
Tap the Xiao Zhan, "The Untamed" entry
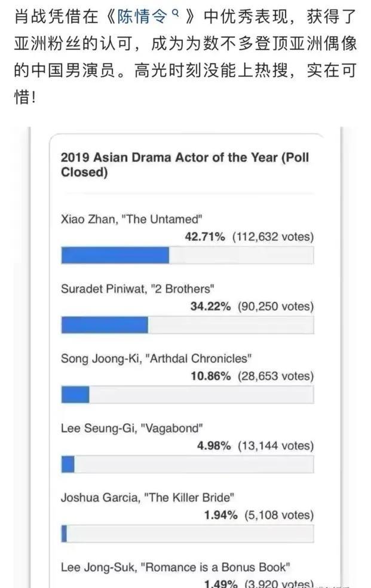click(x=131, y=219)
